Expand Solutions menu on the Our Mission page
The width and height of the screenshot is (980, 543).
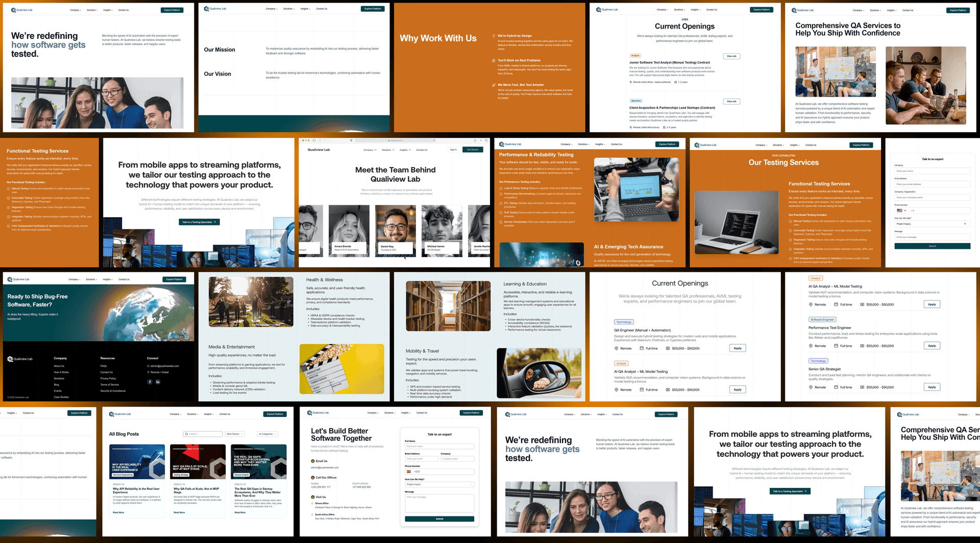(x=289, y=9)
